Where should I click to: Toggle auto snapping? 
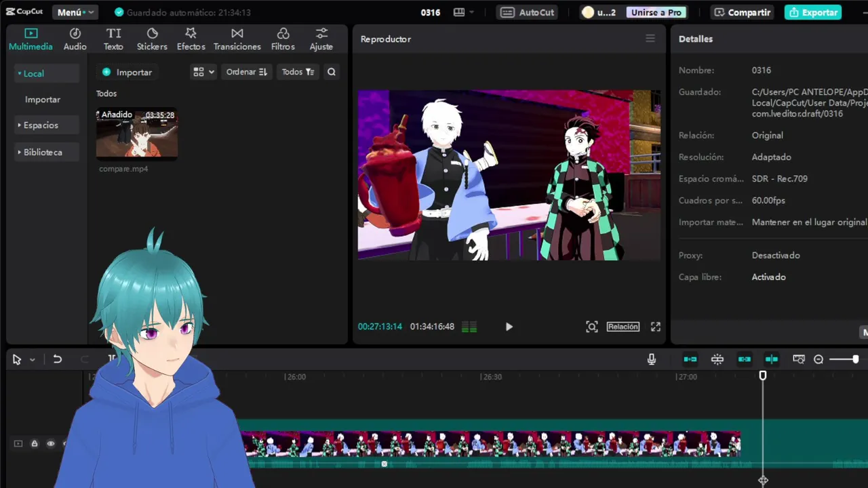pyautogui.click(x=717, y=359)
